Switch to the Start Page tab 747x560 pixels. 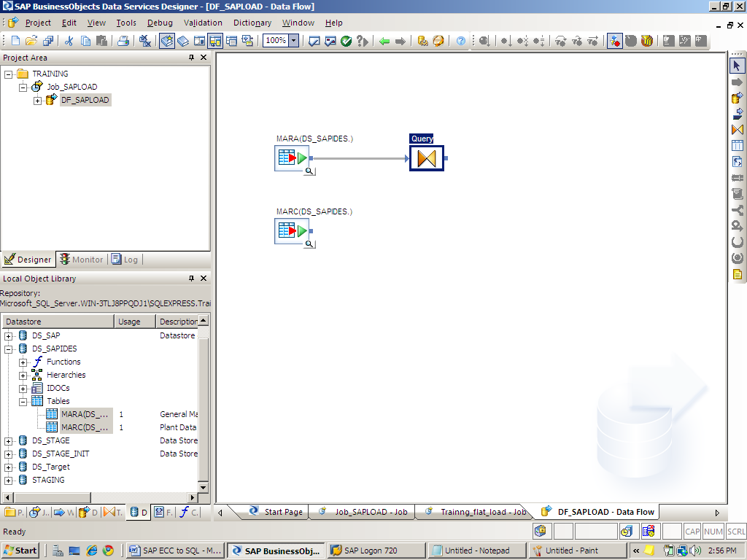(276, 512)
